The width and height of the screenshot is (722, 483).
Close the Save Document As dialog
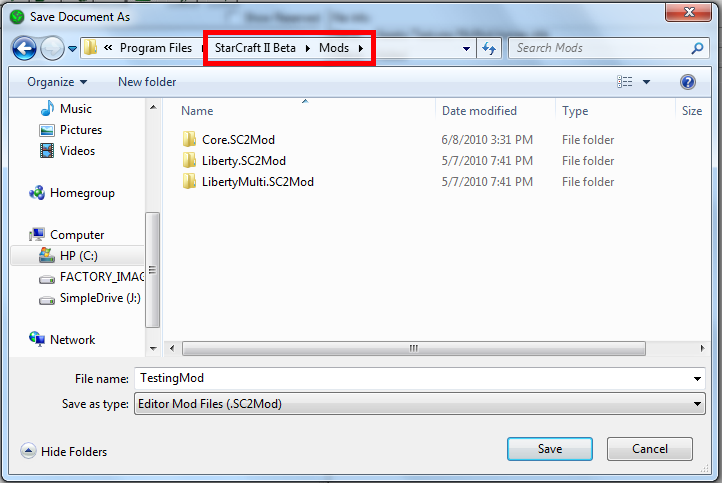[x=688, y=12]
